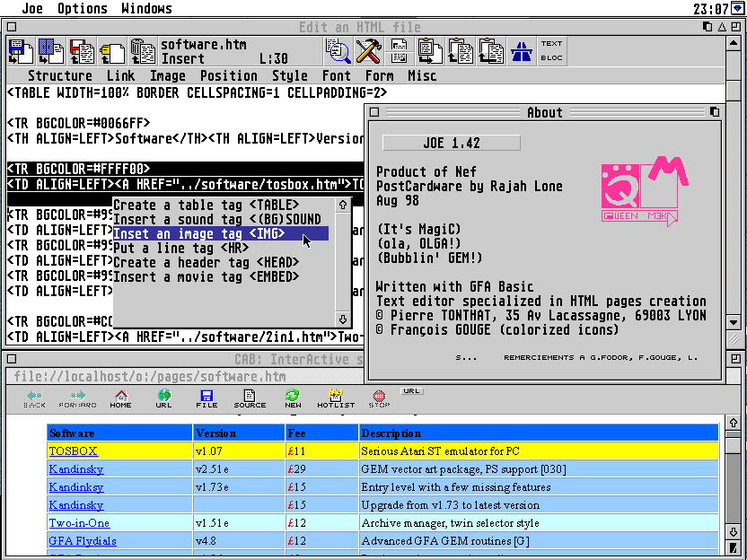Open the Link tag menu
This screenshot has width=747, height=560.
[120, 75]
